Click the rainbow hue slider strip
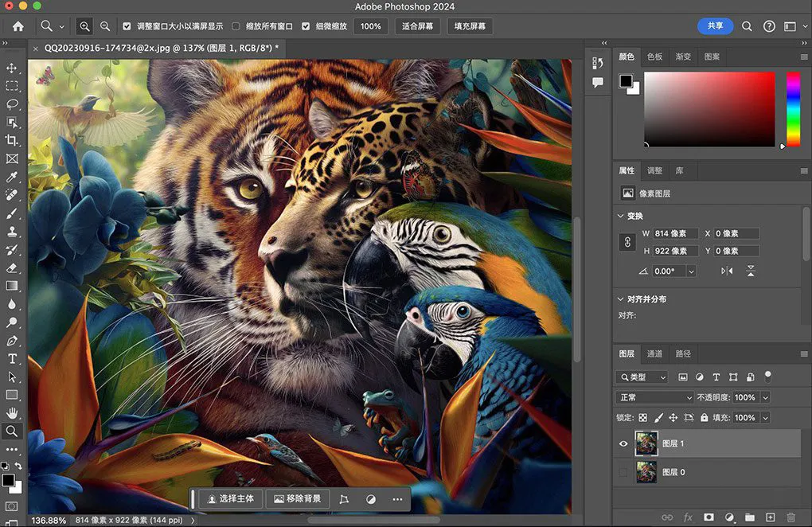Image resolution: width=812 pixels, height=527 pixels. coord(793,108)
